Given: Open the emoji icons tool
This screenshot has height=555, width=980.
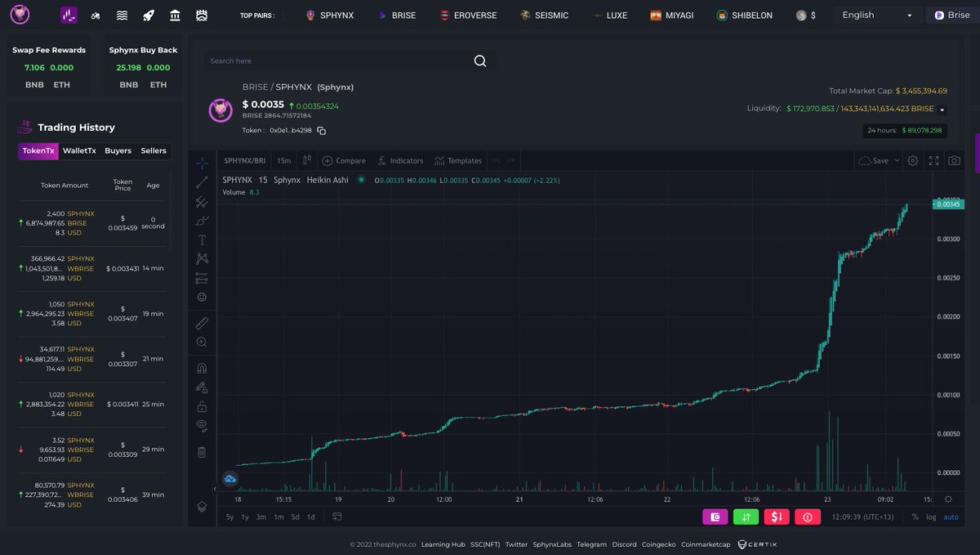Looking at the screenshot, I should pos(202,297).
